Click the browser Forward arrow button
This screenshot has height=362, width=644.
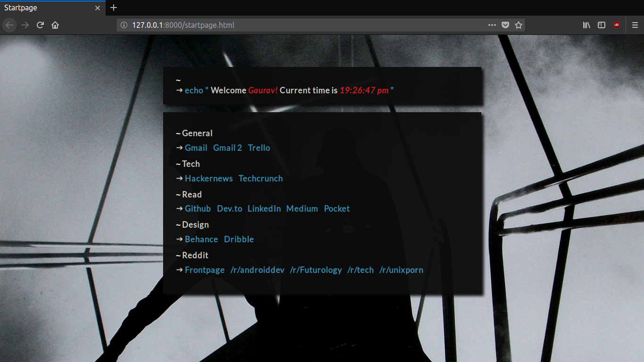(x=25, y=25)
